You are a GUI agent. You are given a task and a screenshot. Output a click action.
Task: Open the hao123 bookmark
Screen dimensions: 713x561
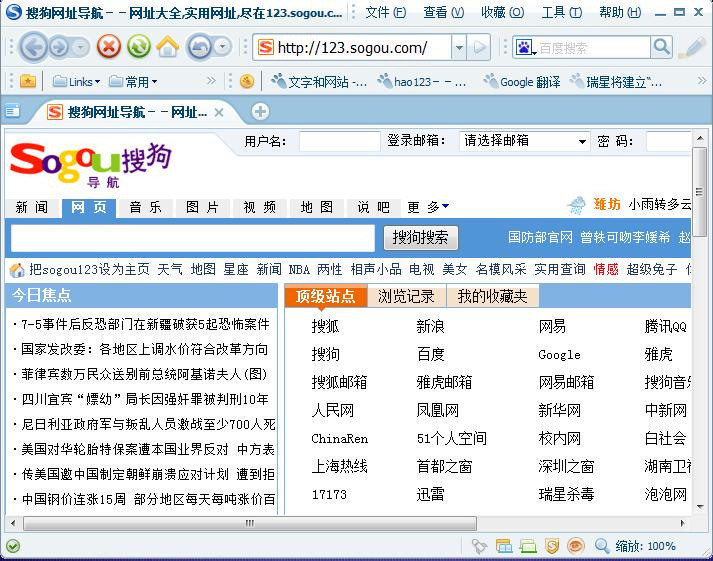[x=422, y=82]
